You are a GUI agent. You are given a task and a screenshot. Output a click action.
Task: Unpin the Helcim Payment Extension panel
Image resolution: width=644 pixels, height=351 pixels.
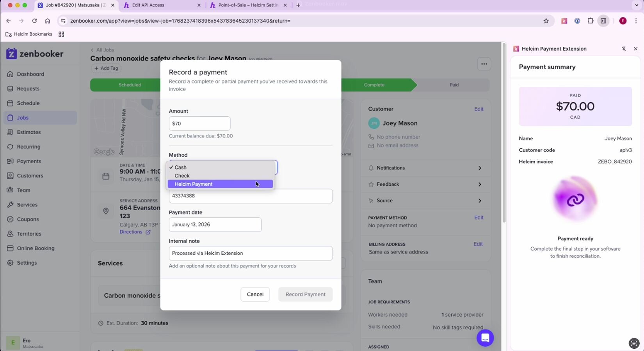(624, 49)
